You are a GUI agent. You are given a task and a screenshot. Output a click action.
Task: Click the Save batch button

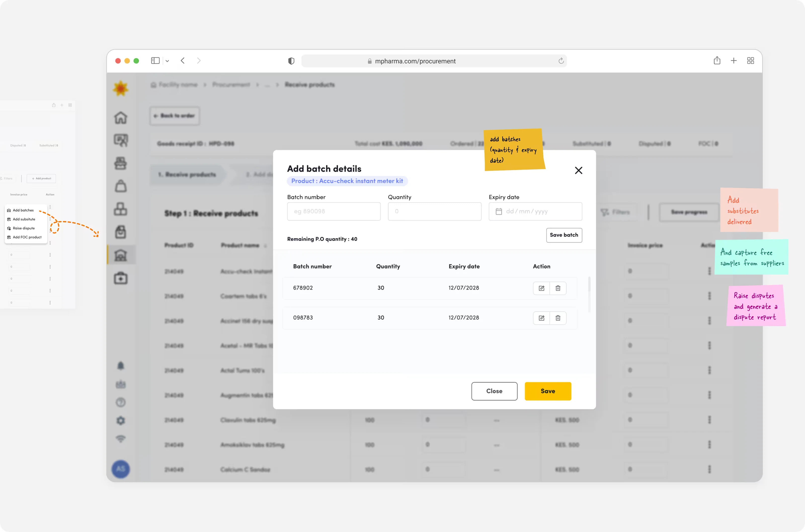coord(564,235)
